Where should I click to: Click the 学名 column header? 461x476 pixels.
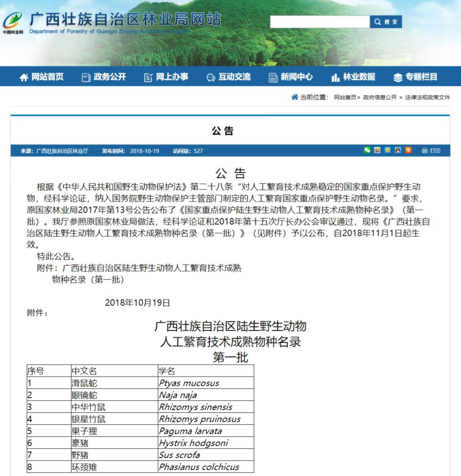[206, 371]
